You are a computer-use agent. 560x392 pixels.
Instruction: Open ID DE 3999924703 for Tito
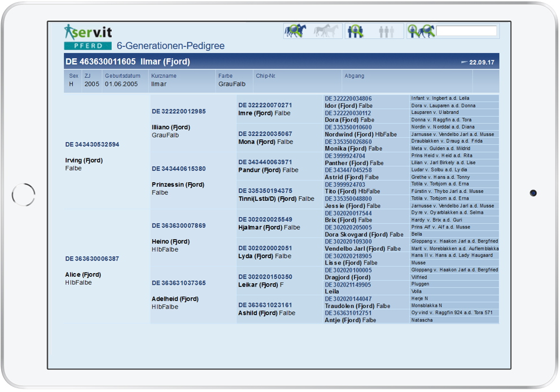click(345, 184)
